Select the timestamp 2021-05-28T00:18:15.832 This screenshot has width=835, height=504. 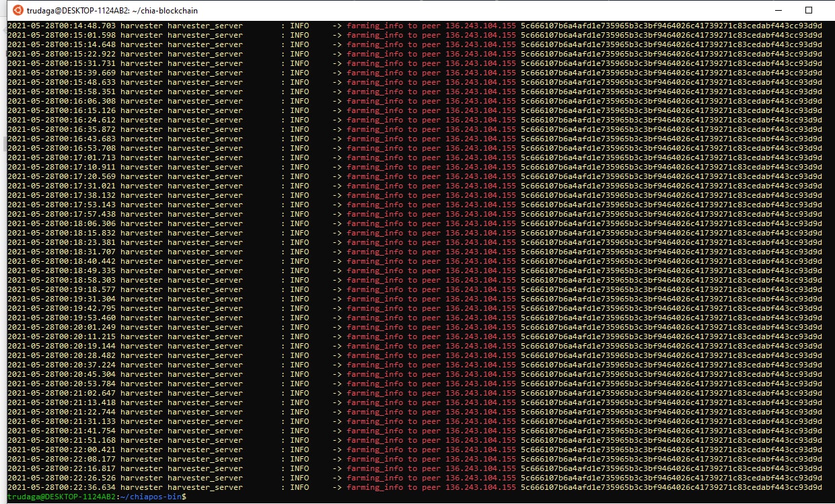click(61, 233)
